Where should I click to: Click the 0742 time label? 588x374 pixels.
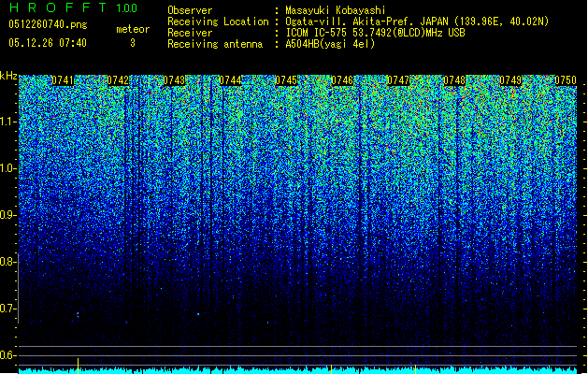118,80
